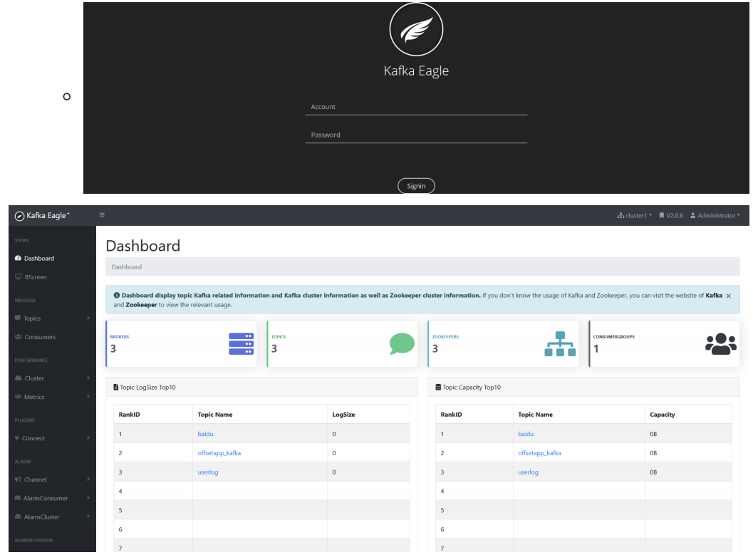Image resolution: width=753 pixels, height=560 pixels.
Task: Expand the AlarmCluster sidebar menu
Action: [x=52, y=517]
